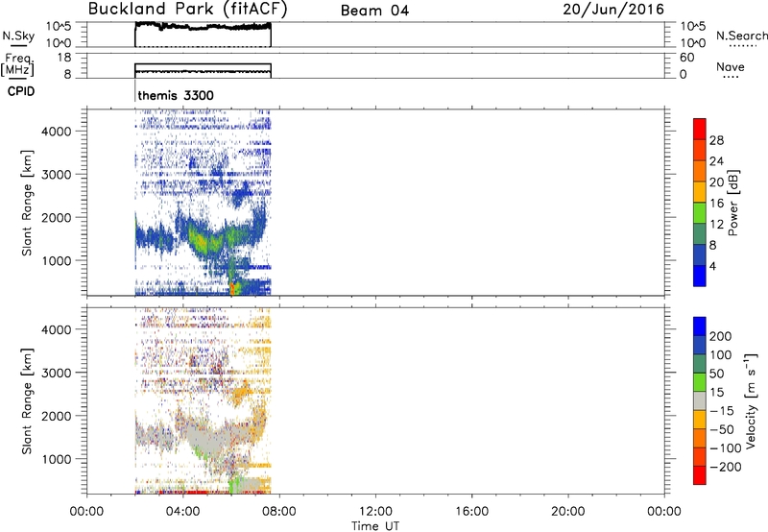Click the CPID start marker line near themis

[x=134, y=91]
